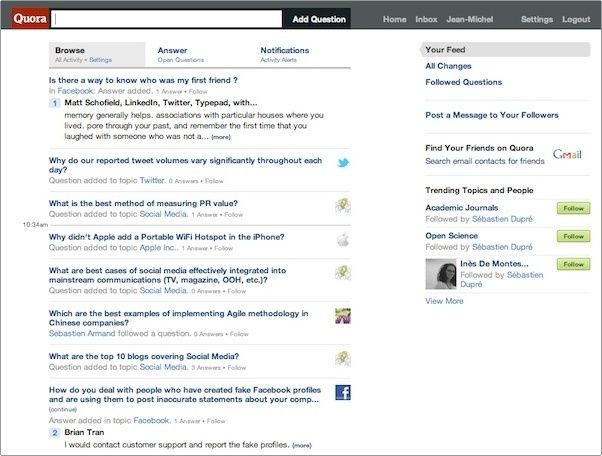
Task: Click vote number 1 beside Matt Schofield
Action: tap(55, 103)
